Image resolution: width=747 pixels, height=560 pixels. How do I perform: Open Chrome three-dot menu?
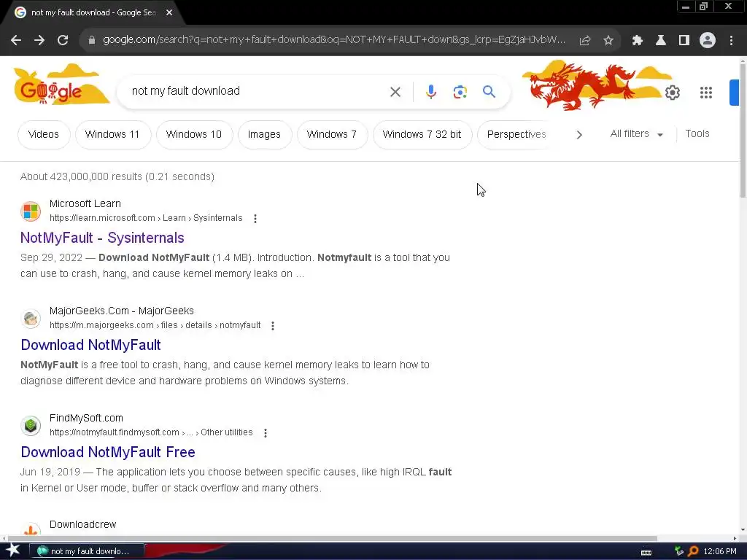[x=731, y=41]
